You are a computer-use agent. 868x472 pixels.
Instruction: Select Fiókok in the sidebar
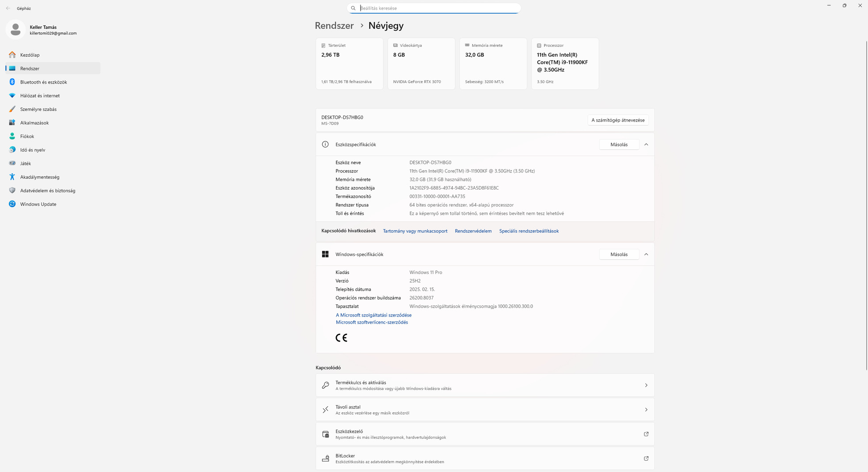tap(27, 136)
